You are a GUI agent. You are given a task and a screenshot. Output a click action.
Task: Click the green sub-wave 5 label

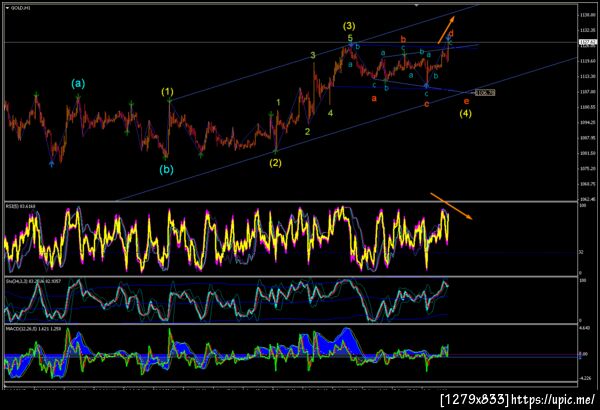(x=350, y=38)
